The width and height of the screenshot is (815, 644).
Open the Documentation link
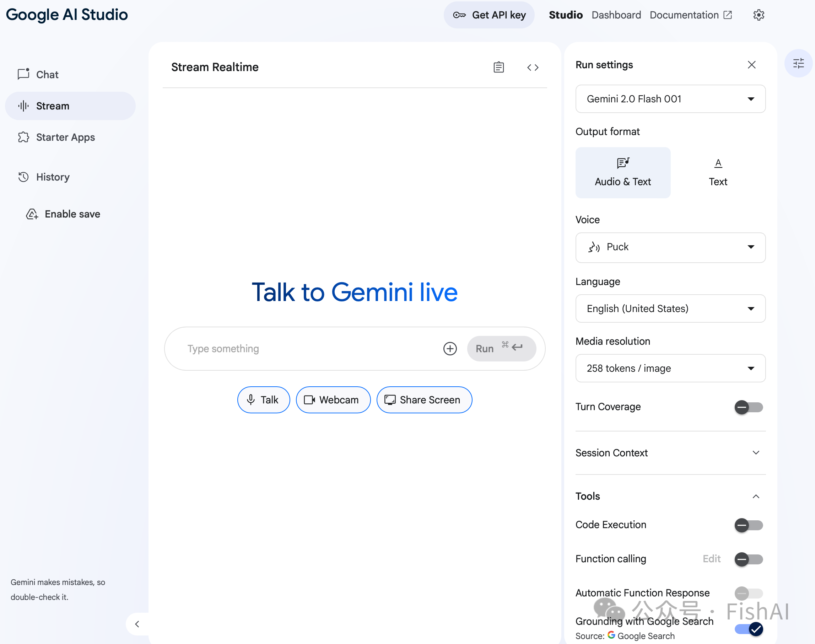(691, 15)
